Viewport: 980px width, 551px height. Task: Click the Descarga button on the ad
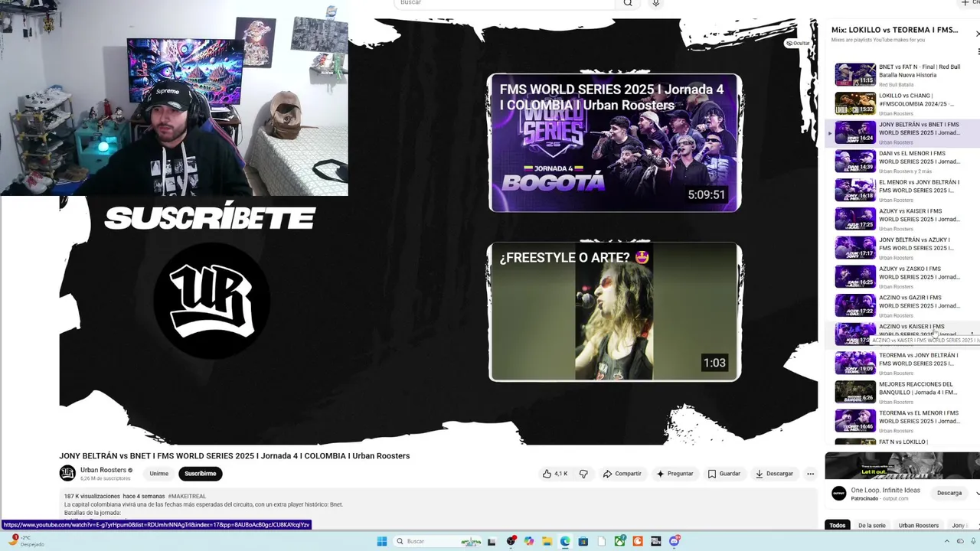[x=949, y=493]
